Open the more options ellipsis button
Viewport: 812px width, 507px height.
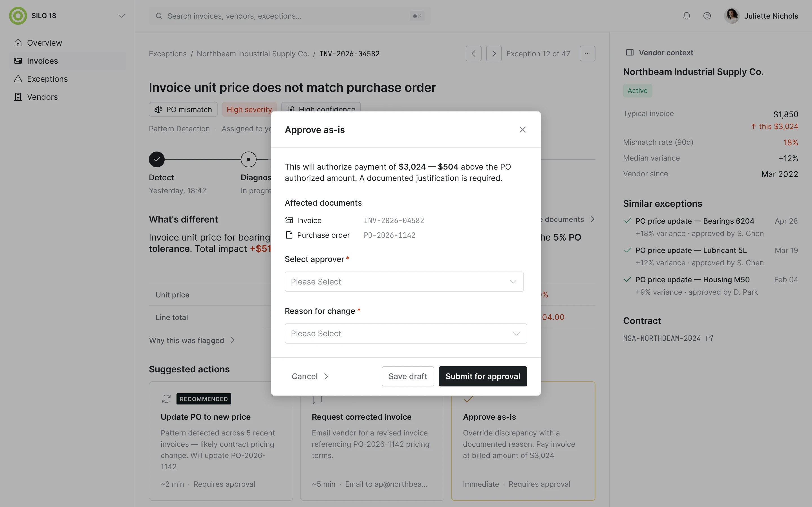tap(587, 54)
